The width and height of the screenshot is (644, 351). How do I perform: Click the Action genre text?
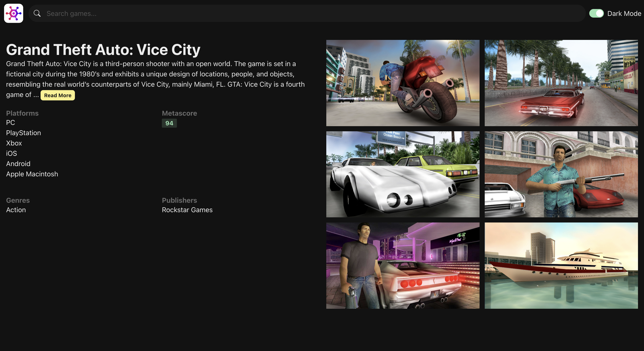pyautogui.click(x=16, y=210)
